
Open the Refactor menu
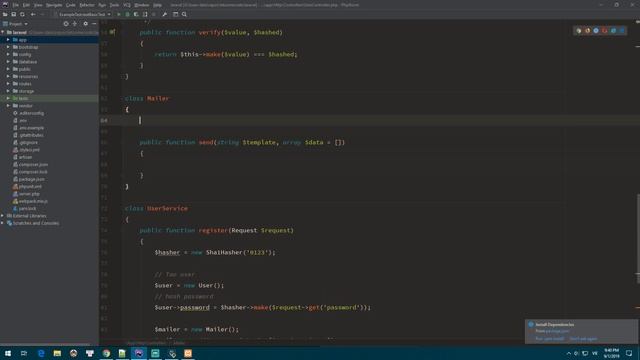click(87, 5)
